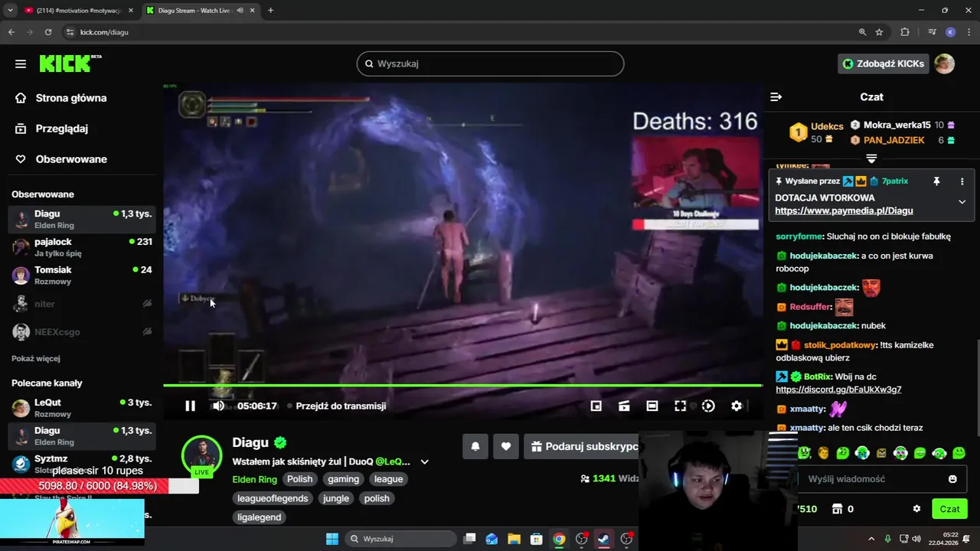Open taskbar volume speaker icon
This screenshot has height=551, width=980.
click(916, 539)
